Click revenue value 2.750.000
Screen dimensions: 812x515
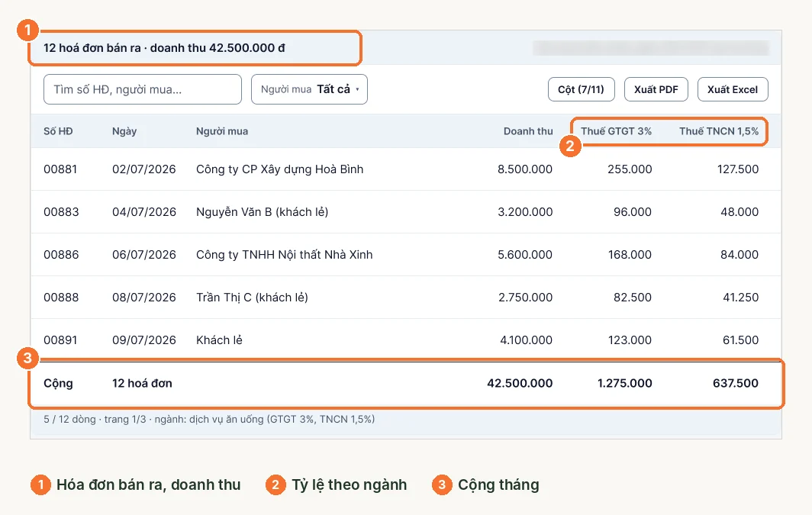tap(525, 297)
